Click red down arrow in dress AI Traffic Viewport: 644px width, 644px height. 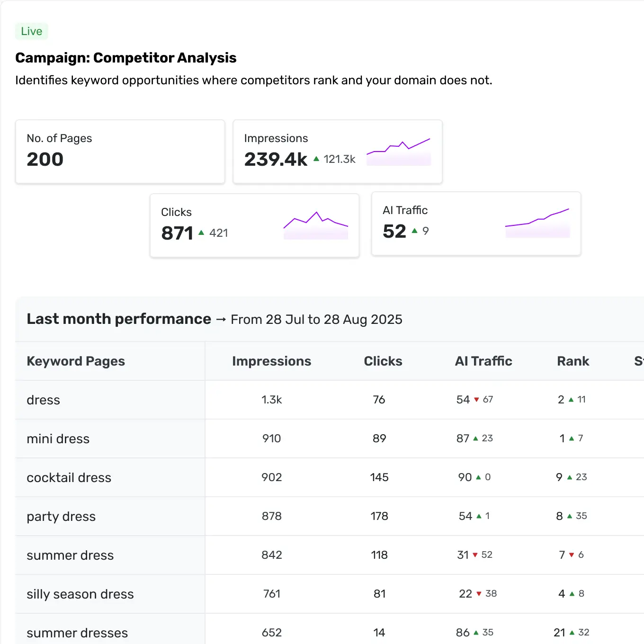476,400
